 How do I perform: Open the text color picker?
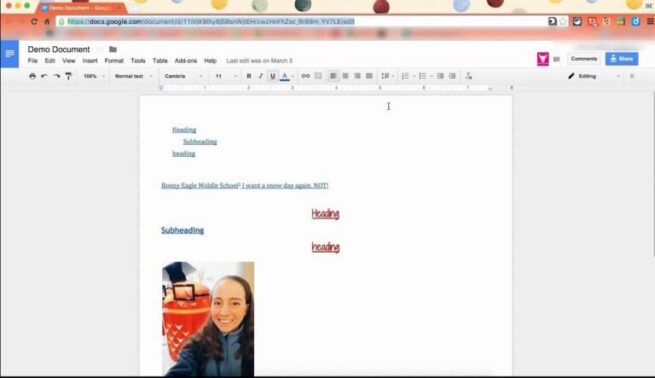pos(285,76)
